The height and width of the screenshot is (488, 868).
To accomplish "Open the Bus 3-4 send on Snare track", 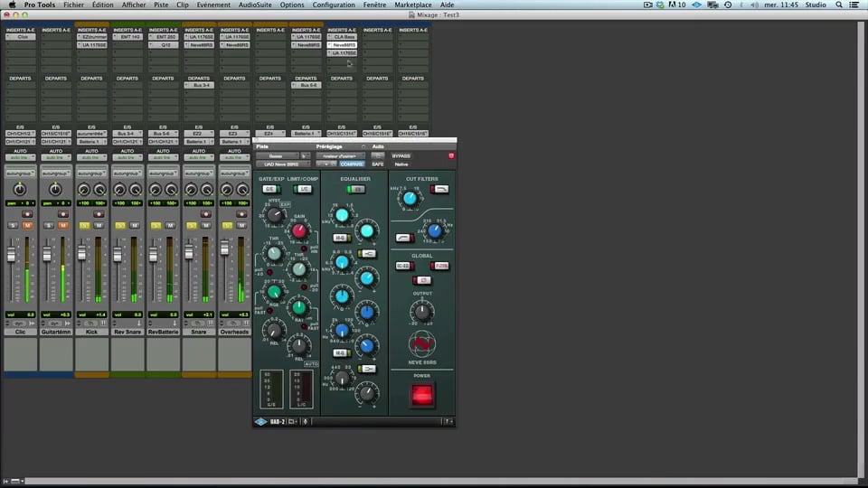I will pos(199,85).
